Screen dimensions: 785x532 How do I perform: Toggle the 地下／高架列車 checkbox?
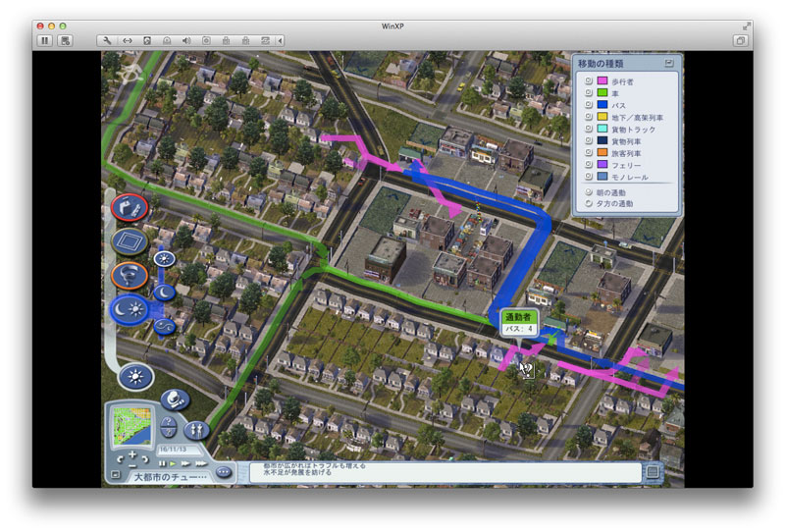click(x=589, y=117)
